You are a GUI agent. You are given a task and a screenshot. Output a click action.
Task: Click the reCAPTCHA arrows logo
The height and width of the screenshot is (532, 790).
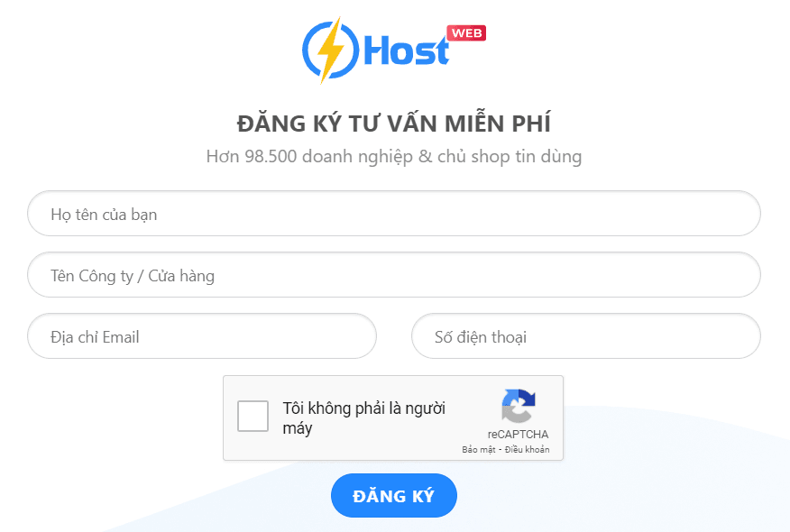coord(518,406)
